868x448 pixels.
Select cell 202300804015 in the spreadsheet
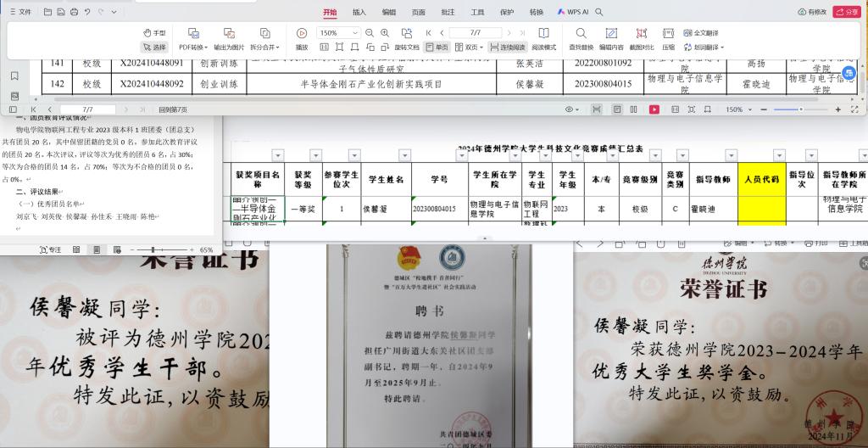coord(440,210)
